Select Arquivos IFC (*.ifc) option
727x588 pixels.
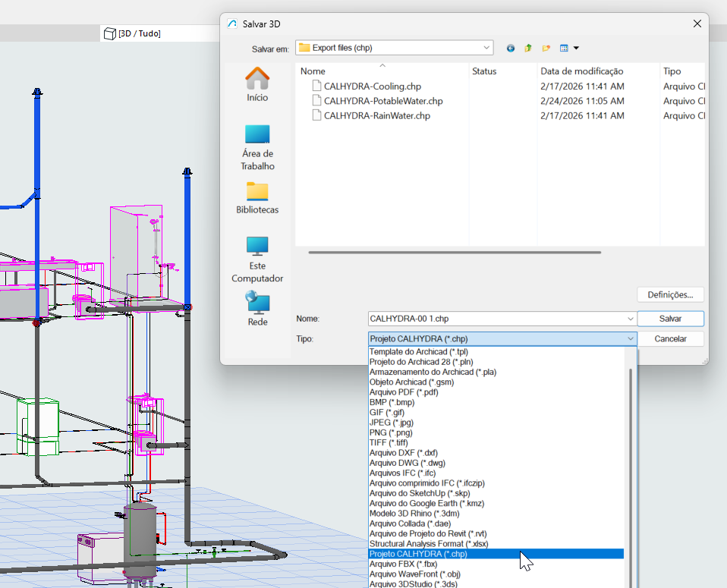point(402,473)
